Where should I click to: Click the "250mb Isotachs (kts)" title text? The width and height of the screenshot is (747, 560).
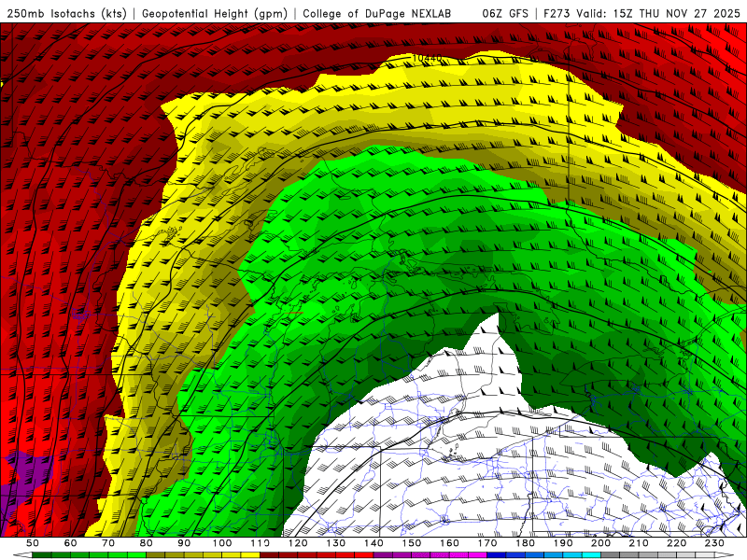pyautogui.click(x=66, y=14)
